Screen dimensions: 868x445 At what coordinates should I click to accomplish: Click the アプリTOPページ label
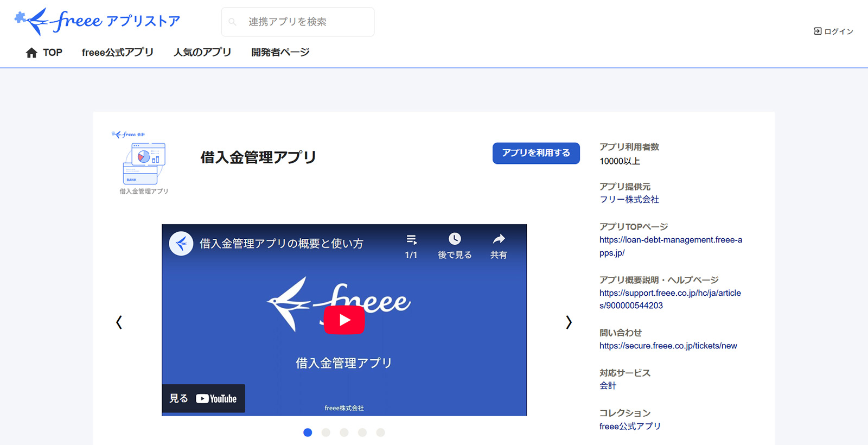click(x=634, y=227)
